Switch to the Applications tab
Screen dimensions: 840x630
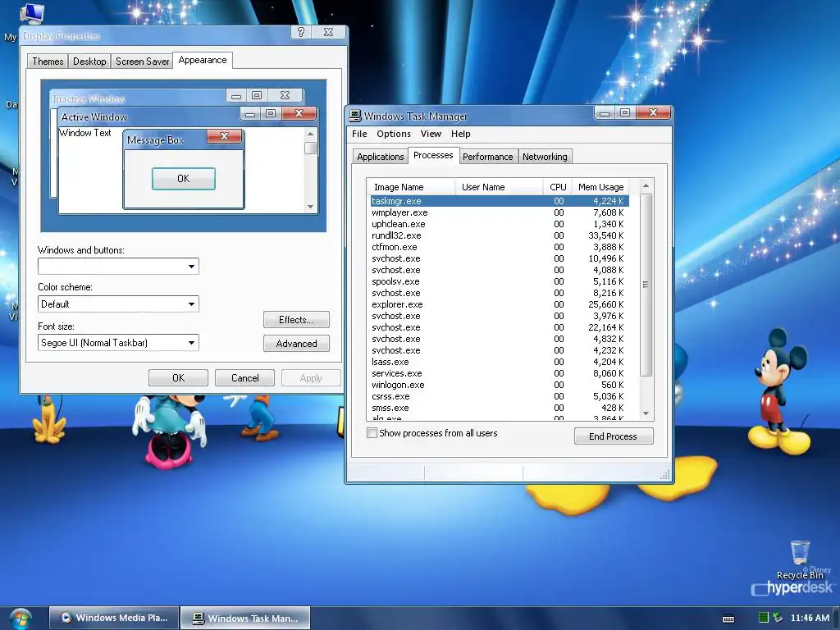pos(381,157)
